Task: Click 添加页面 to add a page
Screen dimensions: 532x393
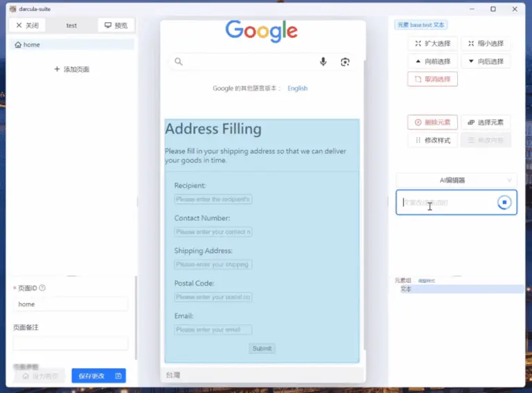Action: coord(71,69)
